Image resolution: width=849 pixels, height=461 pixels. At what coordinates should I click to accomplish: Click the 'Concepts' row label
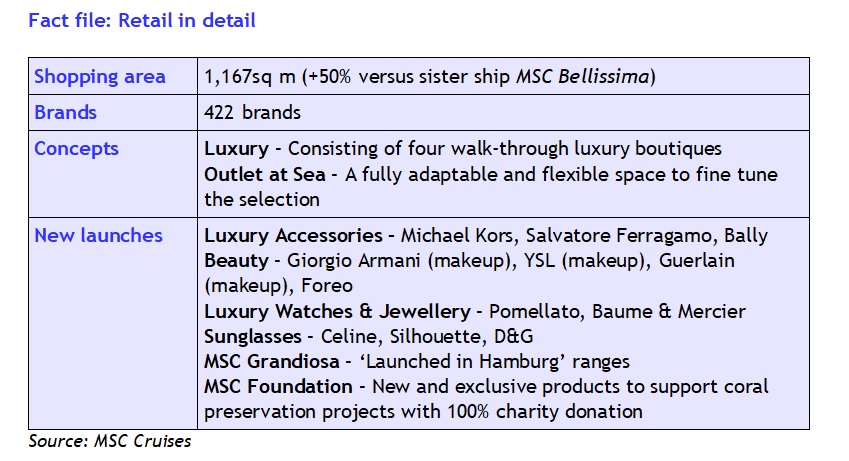(x=76, y=149)
